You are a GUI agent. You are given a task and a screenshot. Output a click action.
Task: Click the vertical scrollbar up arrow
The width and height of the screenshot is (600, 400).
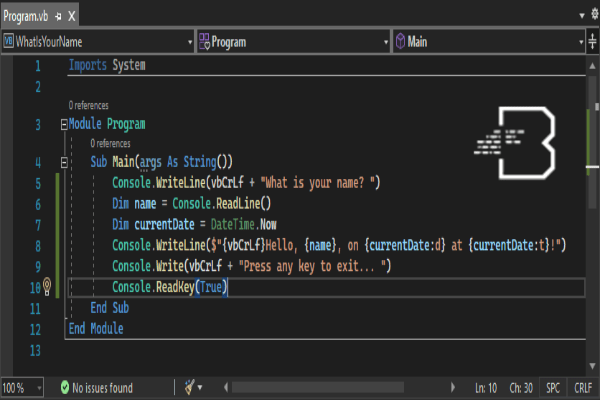(x=592, y=66)
